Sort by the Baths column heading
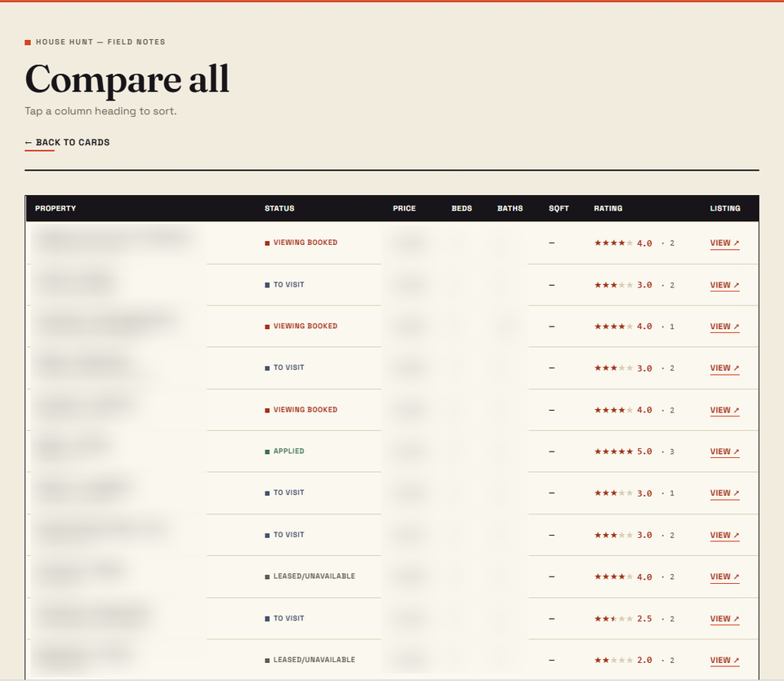 tap(510, 208)
